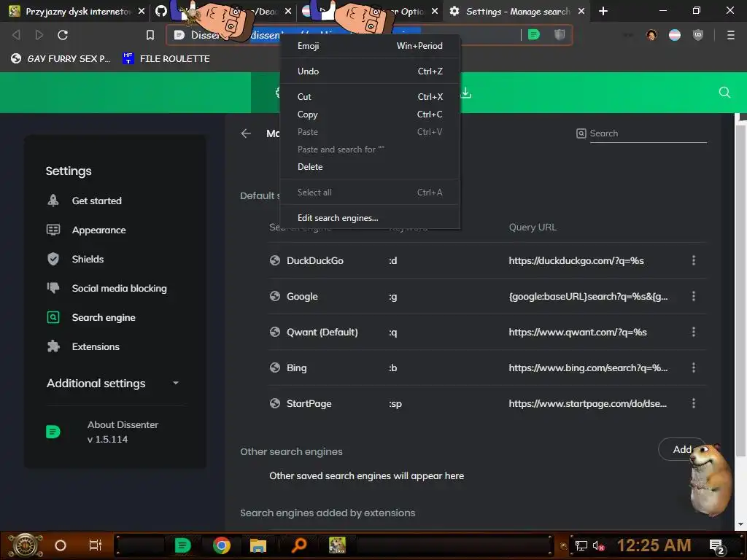Open Cortana circle on the taskbar
This screenshot has width=747, height=560.
[61, 545]
